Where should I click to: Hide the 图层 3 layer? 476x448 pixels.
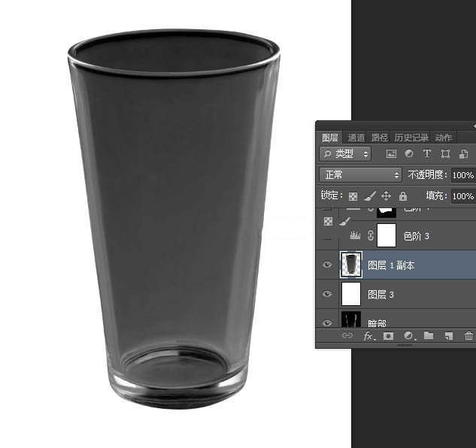click(327, 294)
